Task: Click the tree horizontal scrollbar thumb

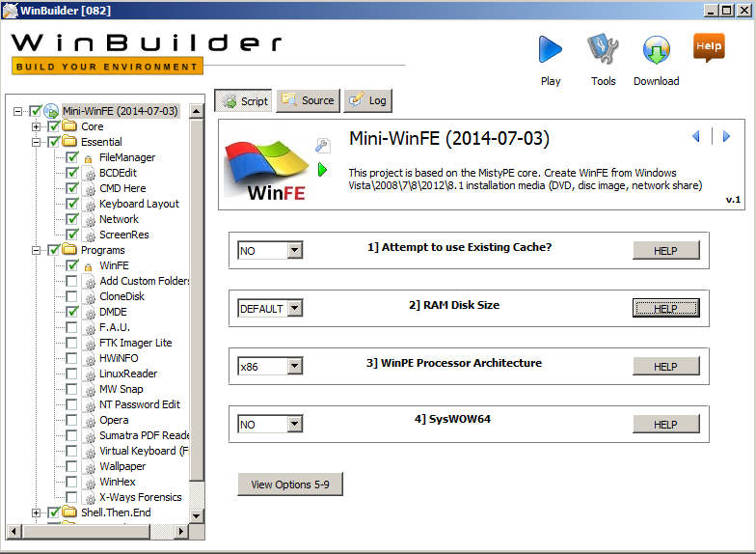Action: click(x=87, y=531)
